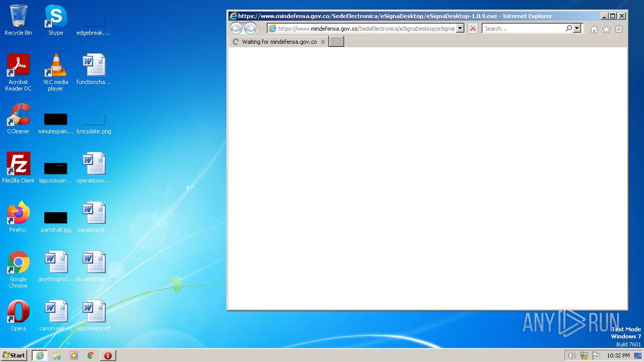Launch VLC media player shortcut

pyautogui.click(x=56, y=72)
